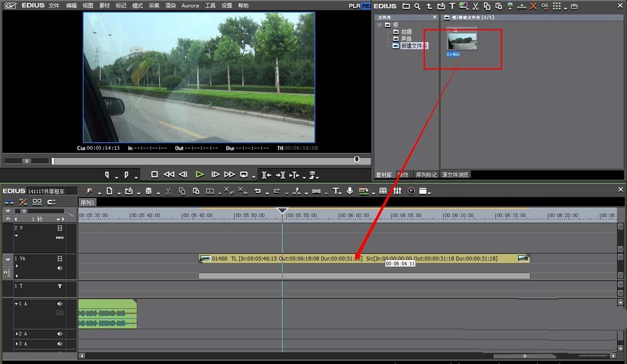Viewport: 627px width, 364px height.
Task: Click the bin search magnifier icon
Action: 418,6
